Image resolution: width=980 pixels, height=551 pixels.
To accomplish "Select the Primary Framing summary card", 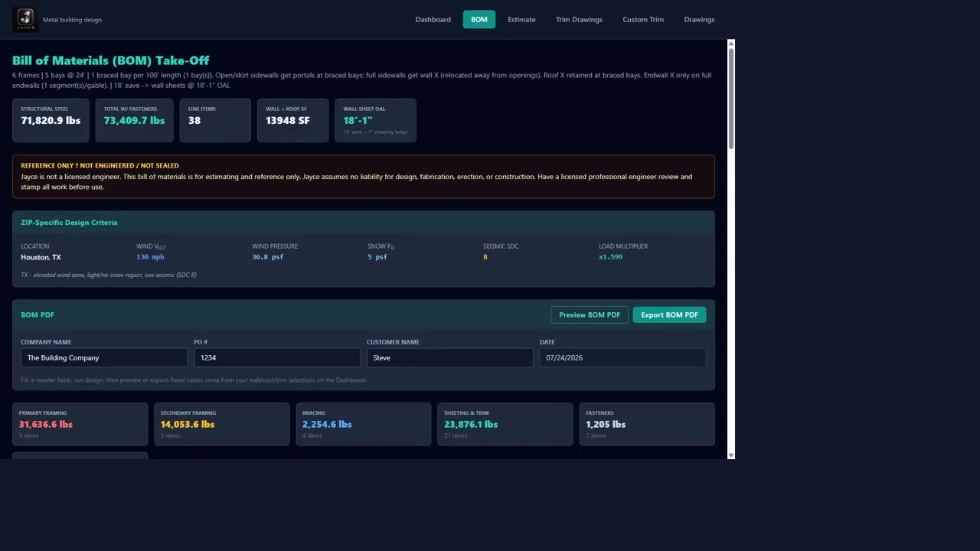I will coord(80,424).
